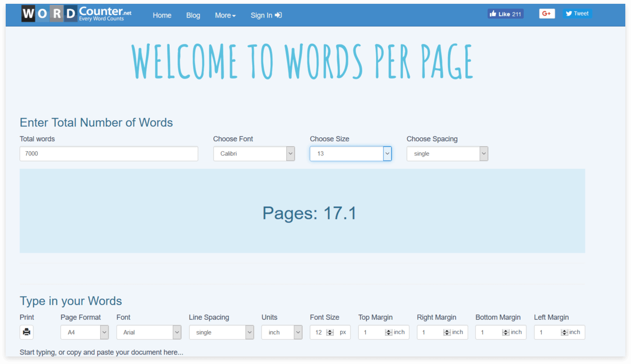
Task: Expand the More menu
Action: point(225,15)
